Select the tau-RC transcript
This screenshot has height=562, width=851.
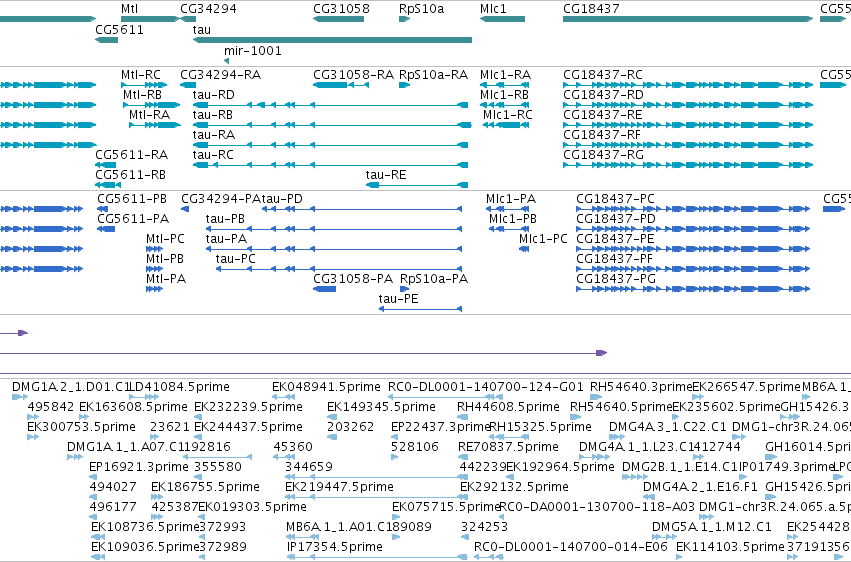[331, 165]
